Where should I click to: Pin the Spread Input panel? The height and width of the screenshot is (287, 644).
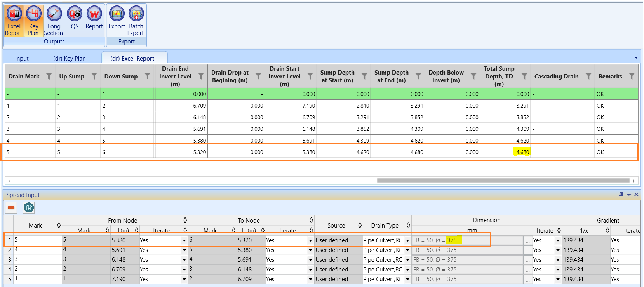point(621,195)
